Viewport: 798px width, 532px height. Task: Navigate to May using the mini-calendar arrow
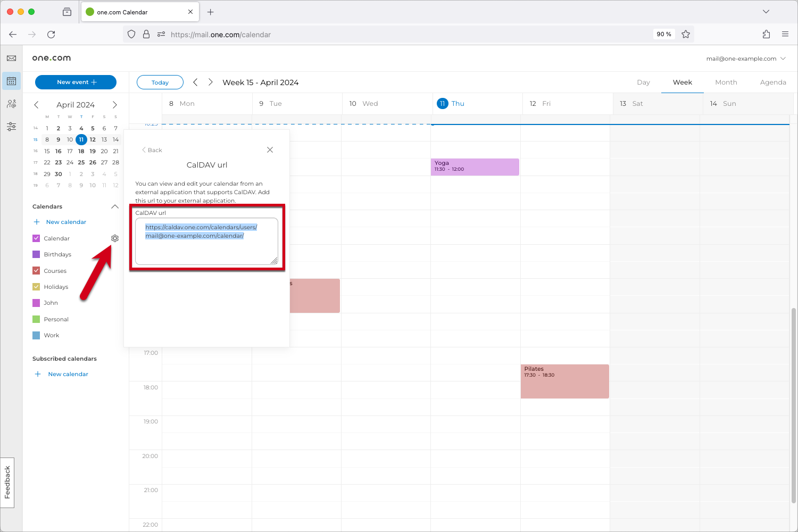tap(114, 105)
